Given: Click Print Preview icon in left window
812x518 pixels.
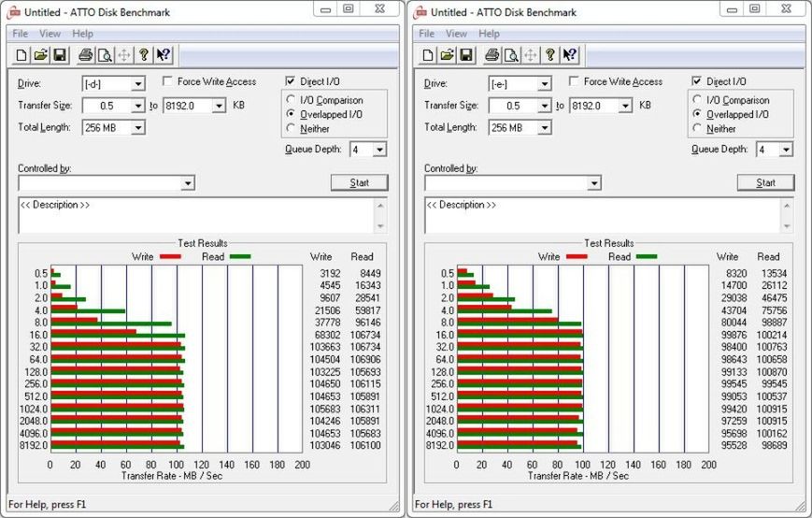Looking at the screenshot, I should [x=105, y=55].
